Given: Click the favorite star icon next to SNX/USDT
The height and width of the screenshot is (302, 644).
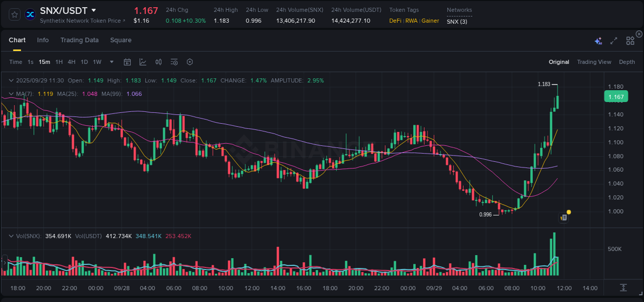Looking at the screenshot, I should click(14, 14).
